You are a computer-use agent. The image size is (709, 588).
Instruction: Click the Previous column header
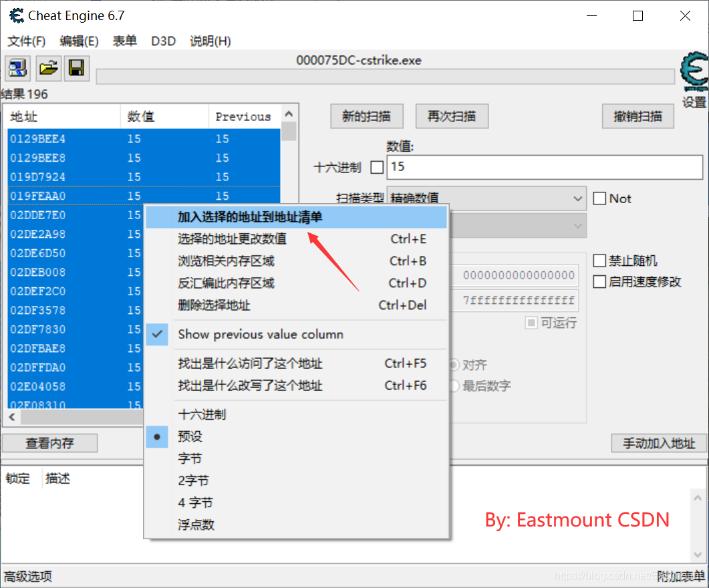(x=245, y=117)
